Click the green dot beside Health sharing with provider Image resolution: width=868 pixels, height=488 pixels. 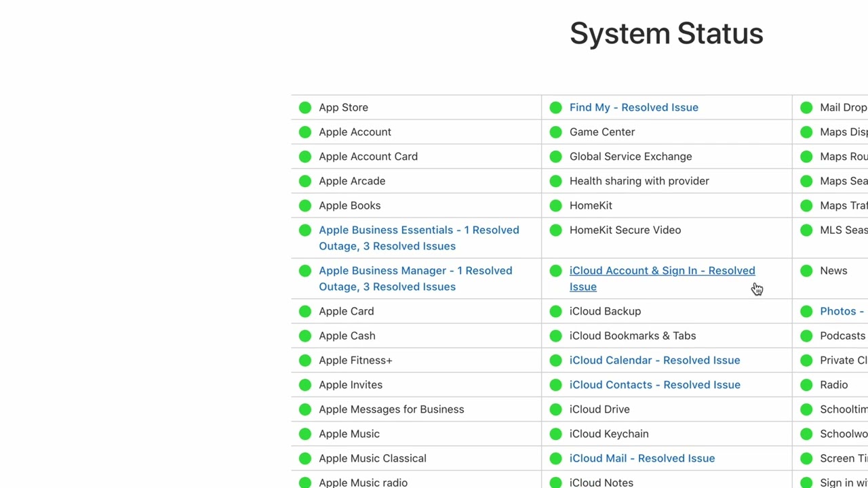coord(556,181)
